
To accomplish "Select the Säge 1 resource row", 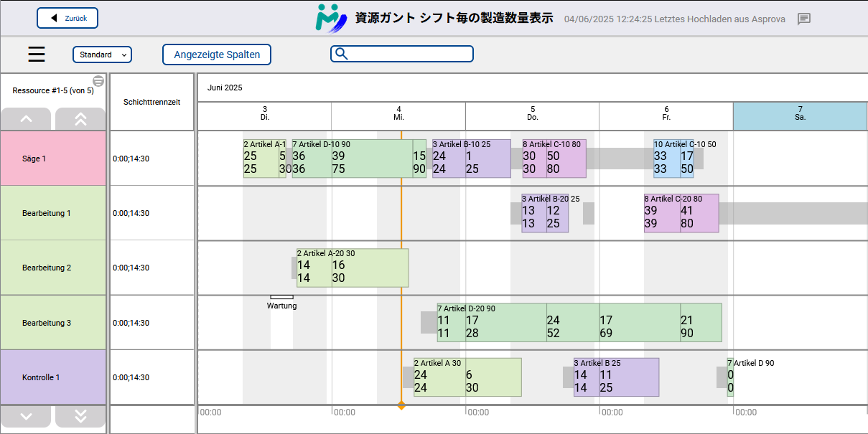I will coord(54,159).
